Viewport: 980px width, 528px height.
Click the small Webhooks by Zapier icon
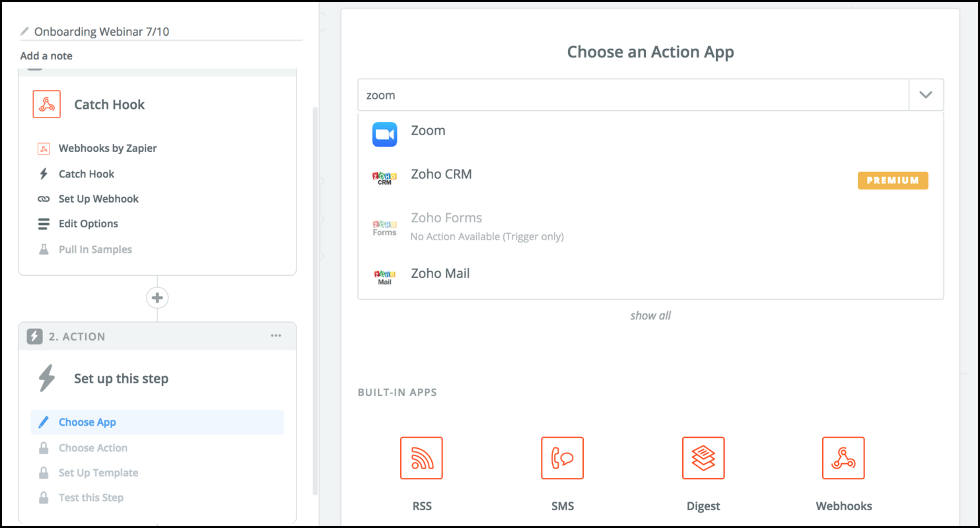(x=44, y=148)
